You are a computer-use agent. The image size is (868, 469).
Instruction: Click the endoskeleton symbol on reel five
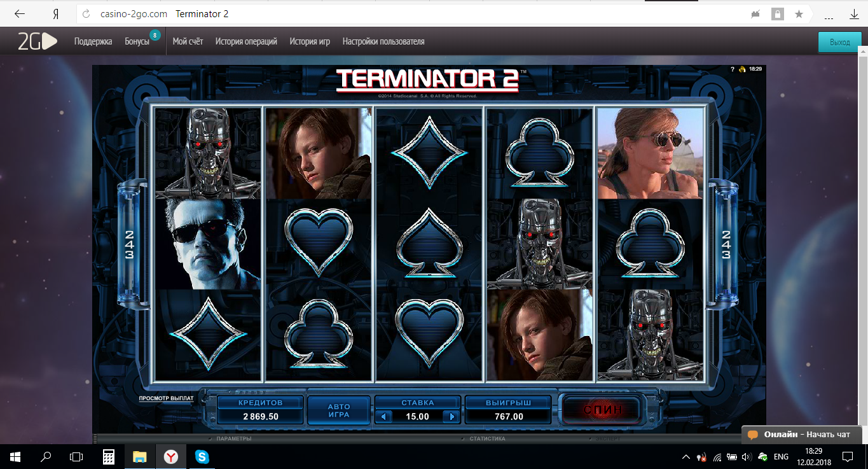[650, 335]
